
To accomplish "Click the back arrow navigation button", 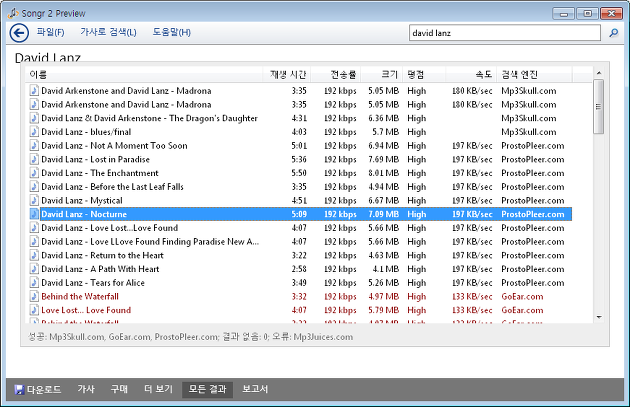I will coord(19,33).
